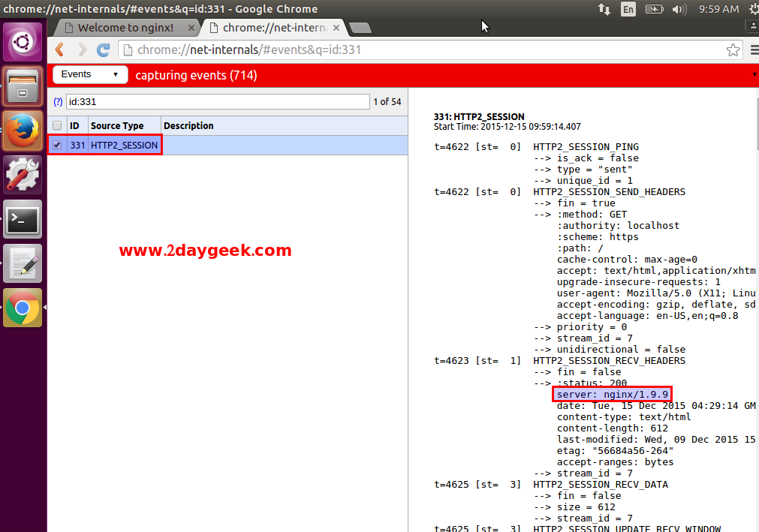The width and height of the screenshot is (759, 532).
Task: Click '1 of 54' result count
Action: tap(387, 101)
